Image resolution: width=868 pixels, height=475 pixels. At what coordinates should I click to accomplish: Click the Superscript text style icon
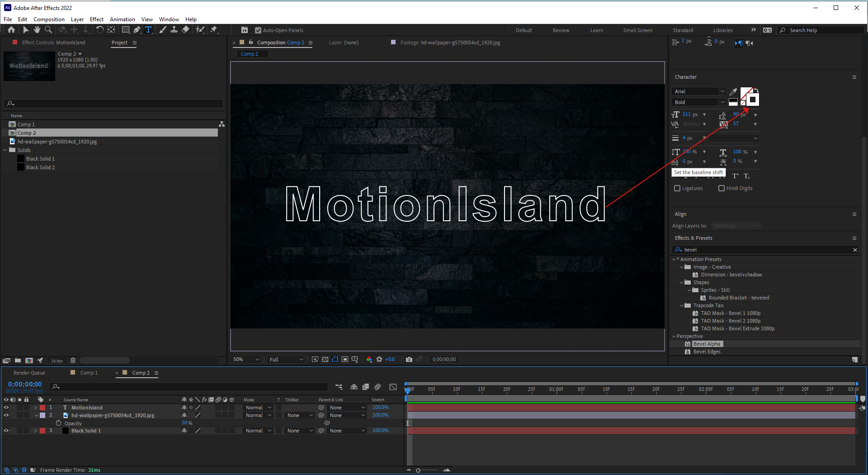(736, 176)
